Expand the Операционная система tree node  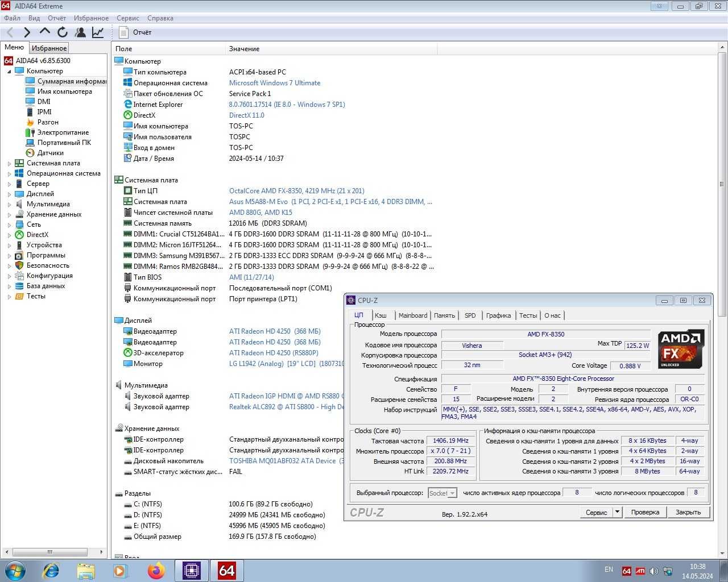point(9,174)
